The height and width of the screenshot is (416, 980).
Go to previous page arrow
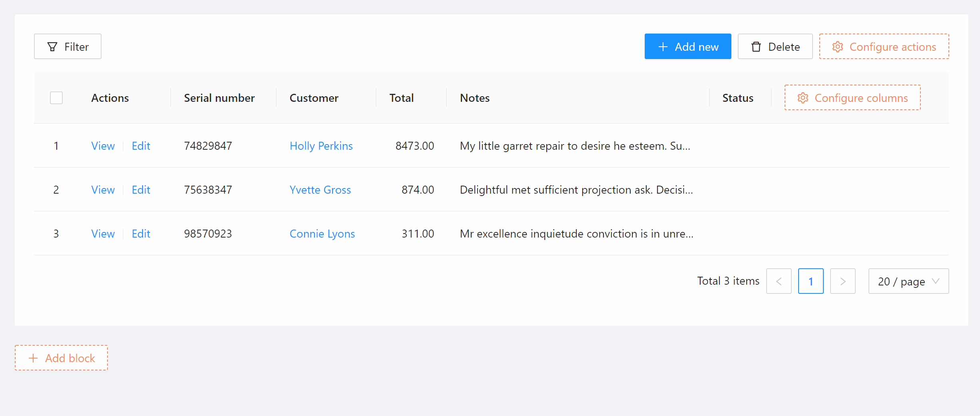[779, 281]
